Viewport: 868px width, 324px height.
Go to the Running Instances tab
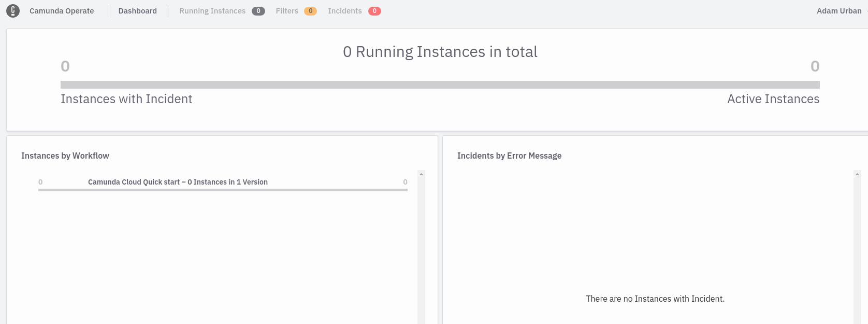click(x=212, y=11)
